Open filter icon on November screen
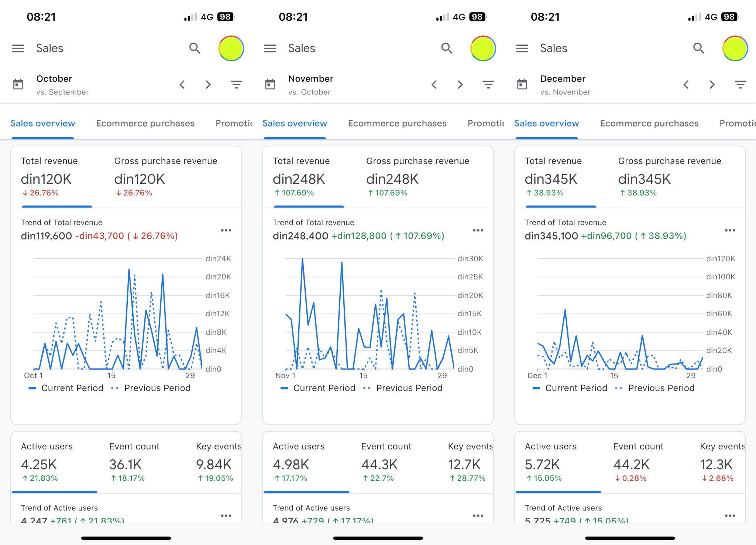 pos(488,84)
